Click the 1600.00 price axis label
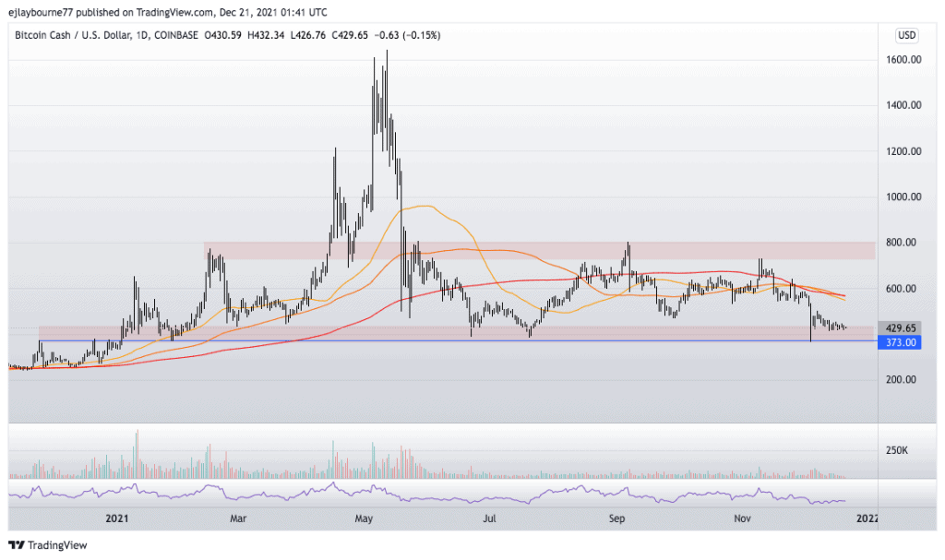The image size is (945, 560). coord(903,59)
